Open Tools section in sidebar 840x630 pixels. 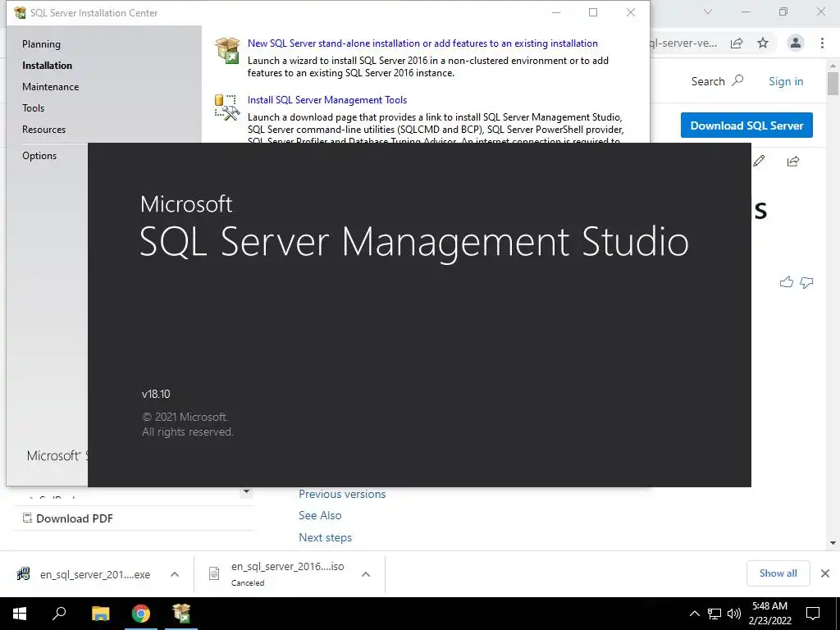(x=33, y=108)
